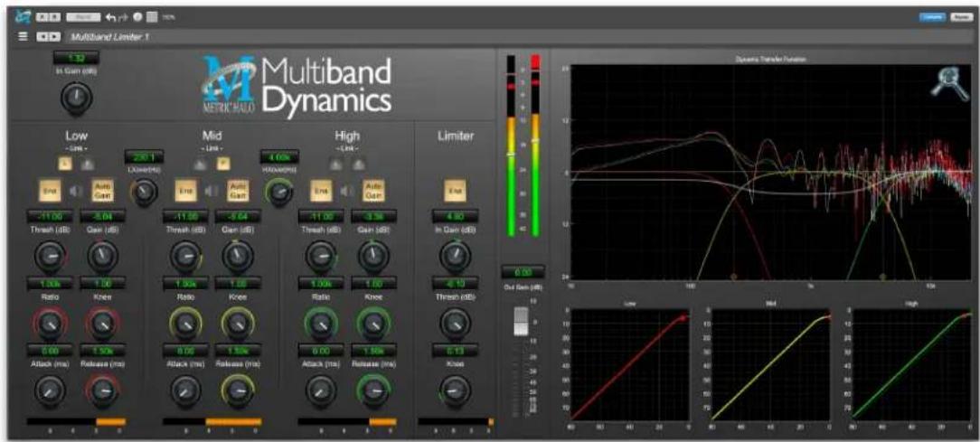Image resolution: width=980 pixels, height=442 pixels.
Task: Click the wide gray button left of undo
Action: tap(82, 17)
